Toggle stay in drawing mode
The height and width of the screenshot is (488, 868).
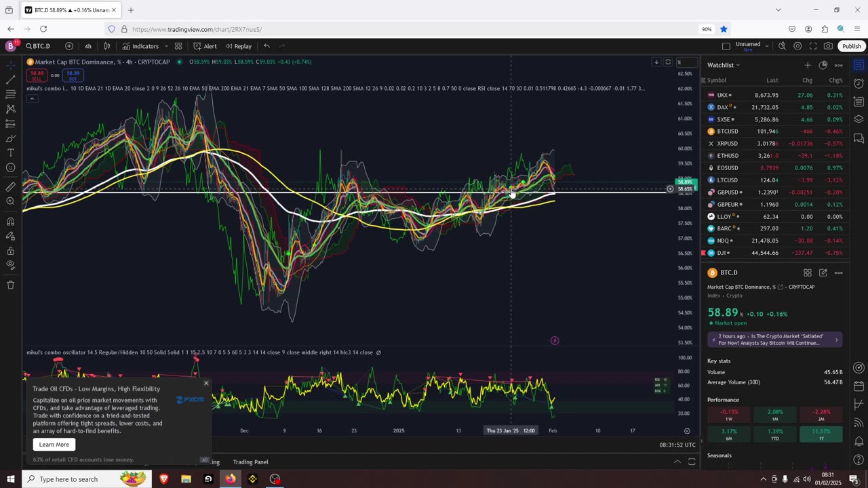coord(10,236)
